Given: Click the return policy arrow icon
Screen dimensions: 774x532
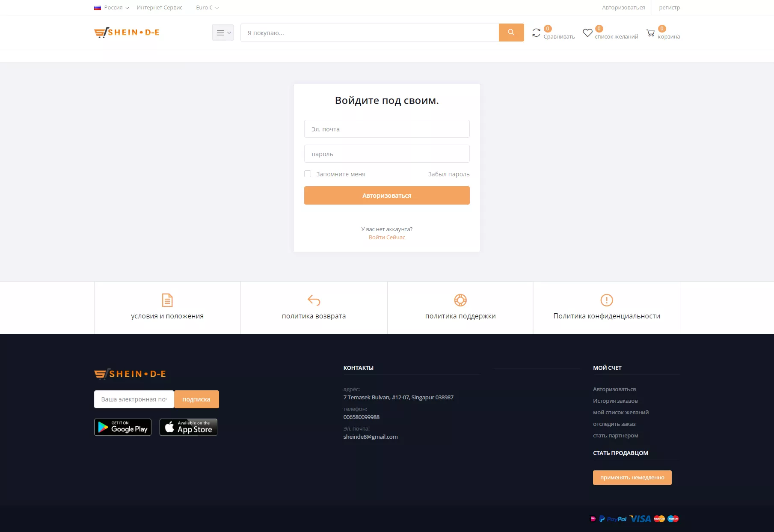Looking at the screenshot, I should point(314,300).
